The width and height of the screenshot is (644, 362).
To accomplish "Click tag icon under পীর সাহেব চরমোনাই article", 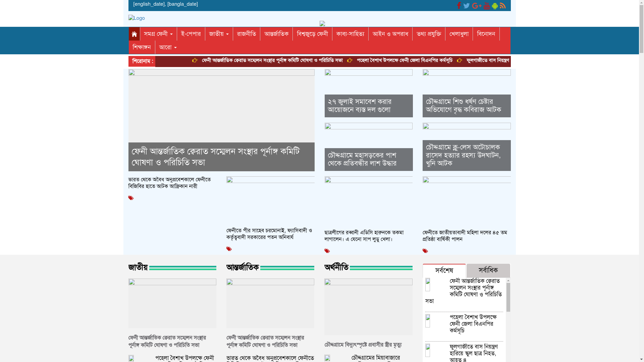I will coord(229,249).
